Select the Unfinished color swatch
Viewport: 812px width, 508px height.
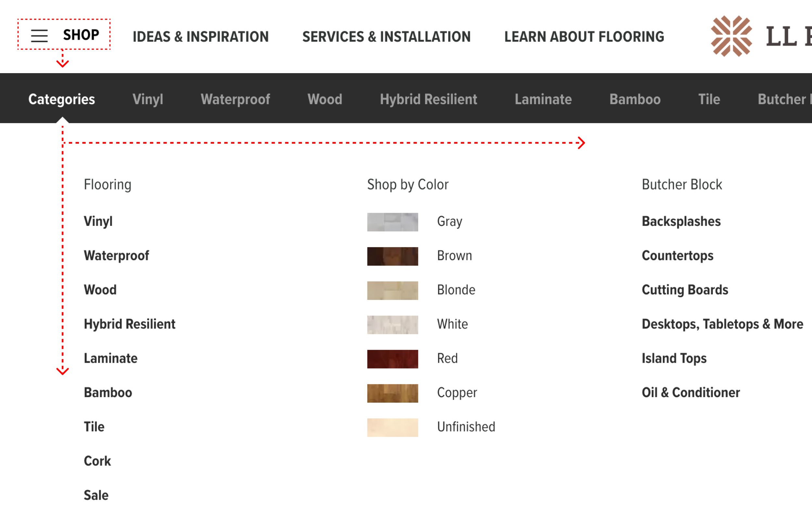point(392,428)
